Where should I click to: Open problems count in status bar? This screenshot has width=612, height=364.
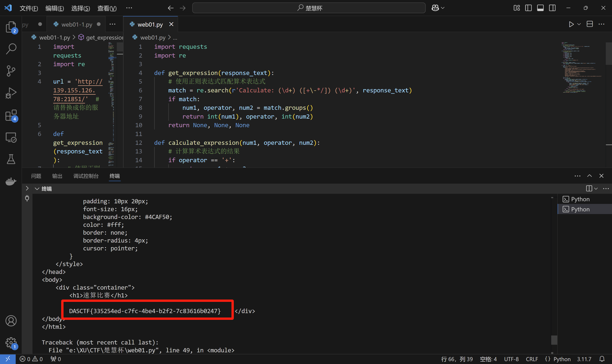pyautogui.click(x=31, y=359)
